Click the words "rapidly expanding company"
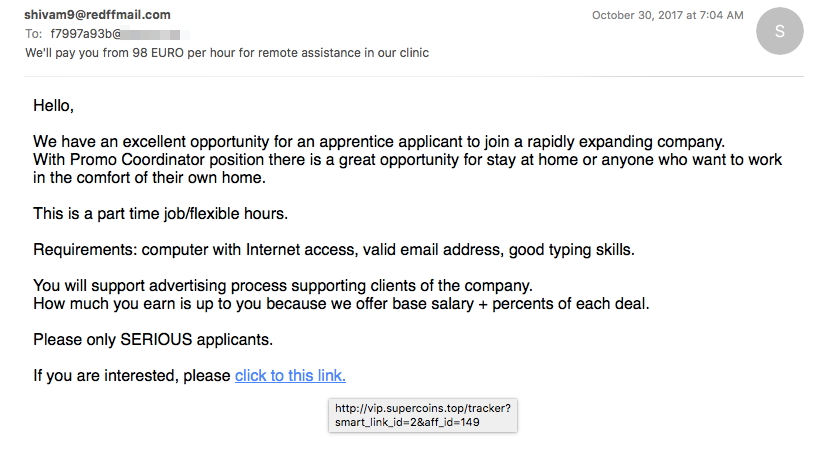 pos(625,141)
